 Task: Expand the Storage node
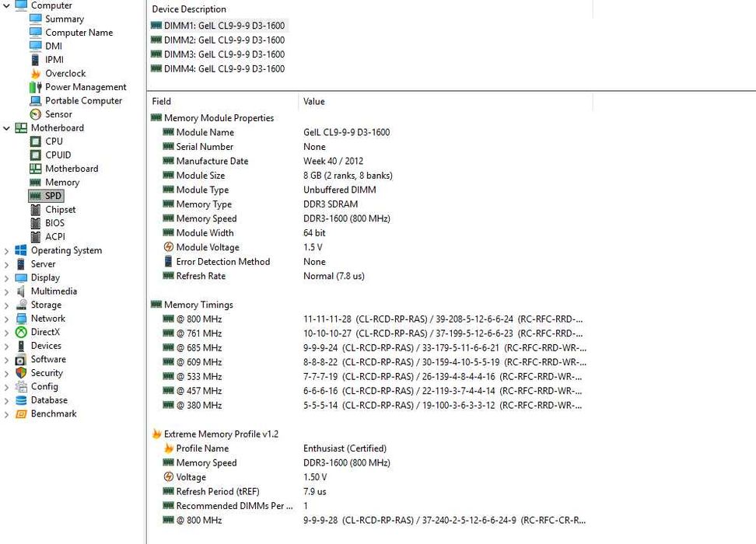6,305
